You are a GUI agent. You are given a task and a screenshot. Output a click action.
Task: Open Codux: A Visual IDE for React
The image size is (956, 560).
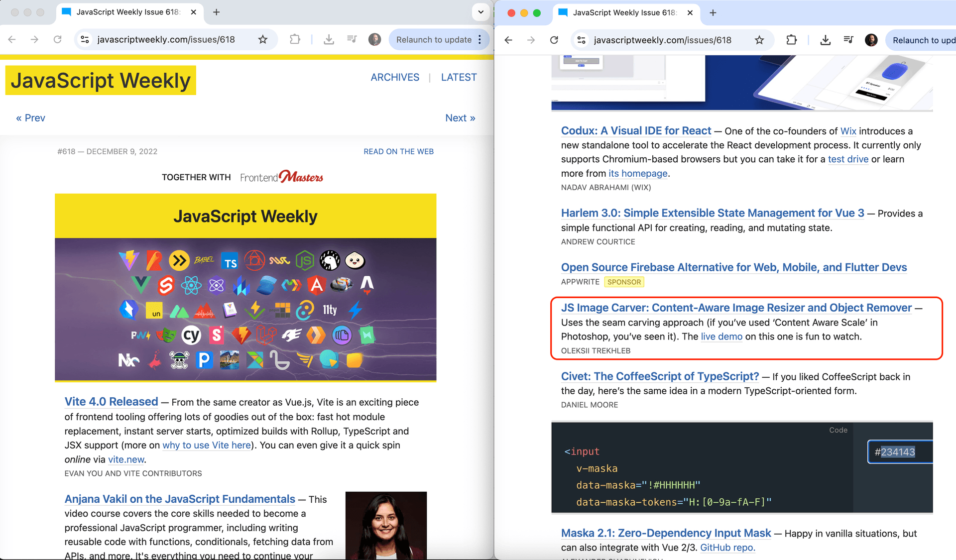coord(636,130)
